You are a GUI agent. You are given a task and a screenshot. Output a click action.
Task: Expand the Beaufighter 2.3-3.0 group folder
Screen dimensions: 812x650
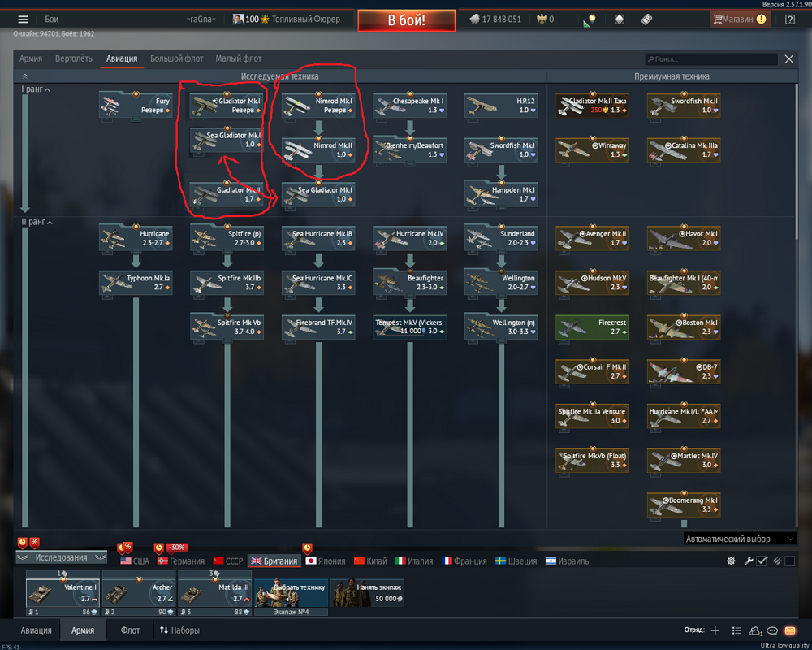(x=409, y=283)
